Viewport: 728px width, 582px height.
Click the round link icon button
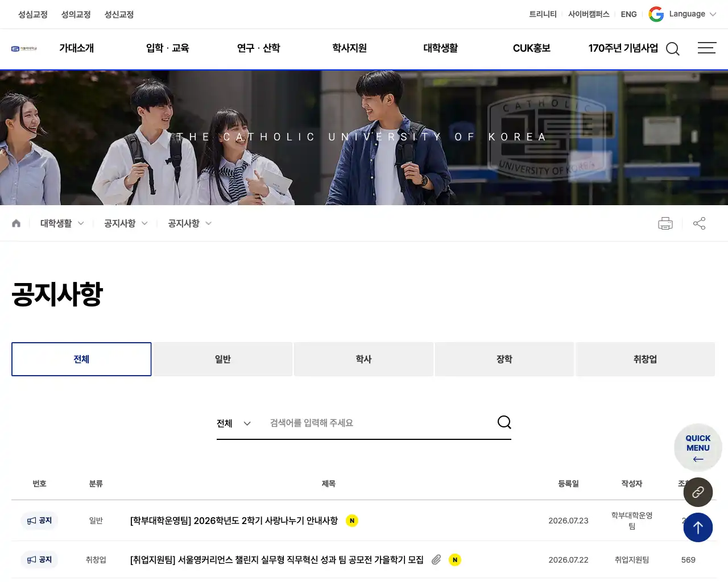[x=698, y=492]
